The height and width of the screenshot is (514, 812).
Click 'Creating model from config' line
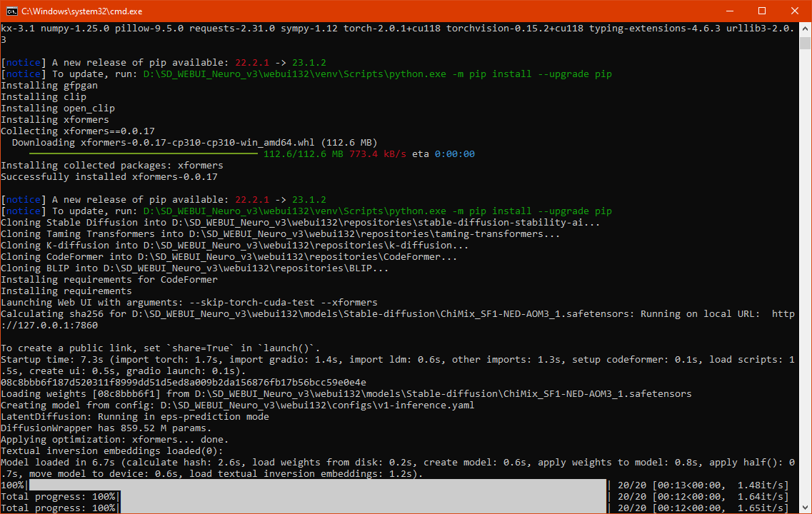pos(238,405)
